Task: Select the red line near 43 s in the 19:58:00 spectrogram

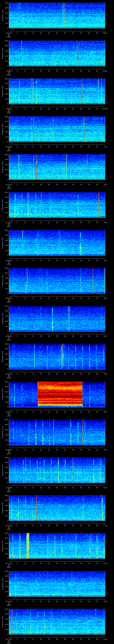Action: point(78,53)
